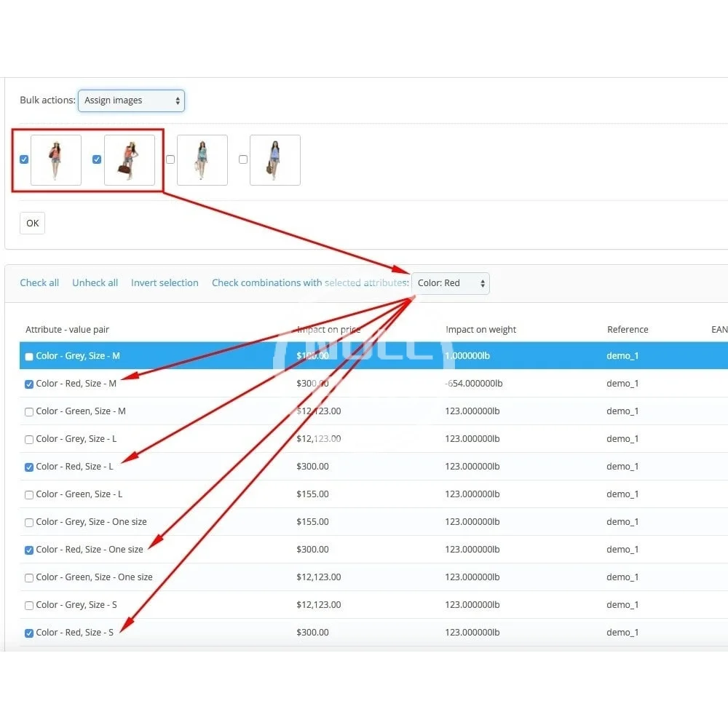Image resolution: width=728 pixels, height=728 pixels.
Task: Click the Check all link
Action: click(x=39, y=282)
